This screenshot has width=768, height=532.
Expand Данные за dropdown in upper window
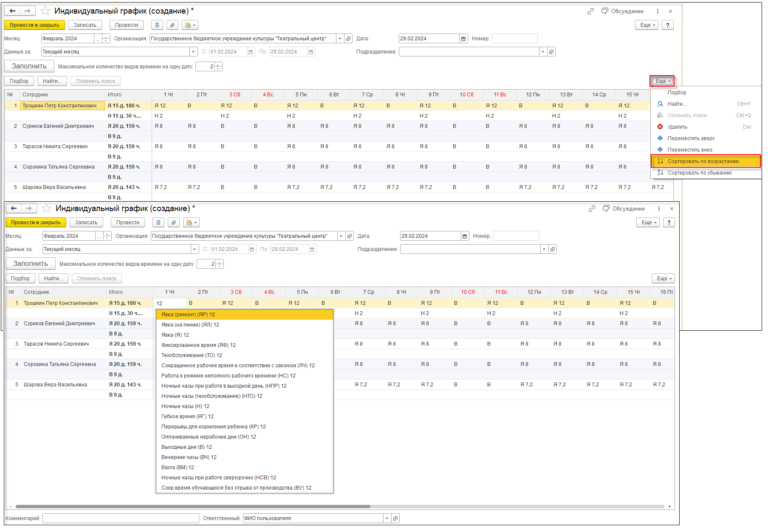click(x=194, y=52)
